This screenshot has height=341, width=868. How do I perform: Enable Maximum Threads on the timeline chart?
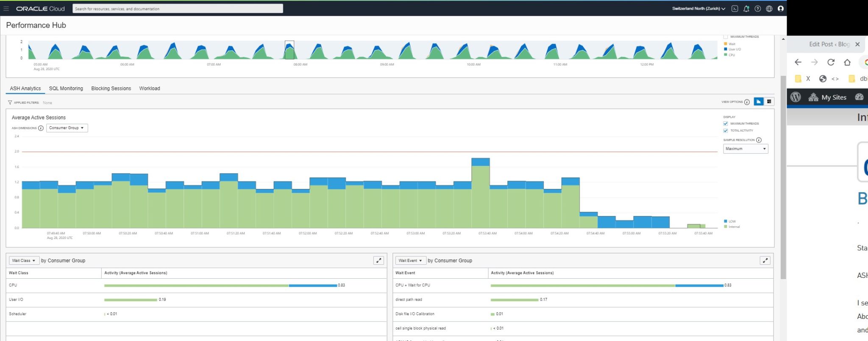tap(726, 37)
